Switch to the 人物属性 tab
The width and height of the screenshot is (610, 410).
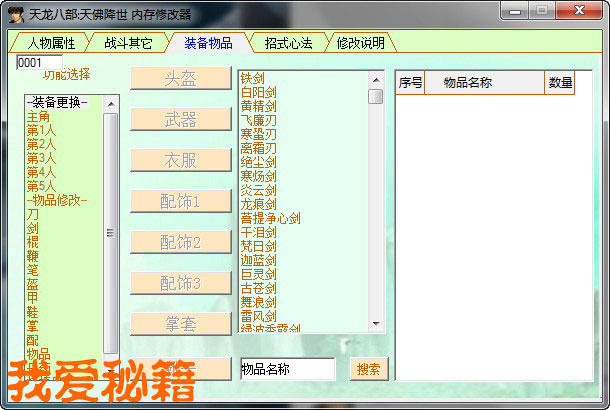click(x=52, y=43)
